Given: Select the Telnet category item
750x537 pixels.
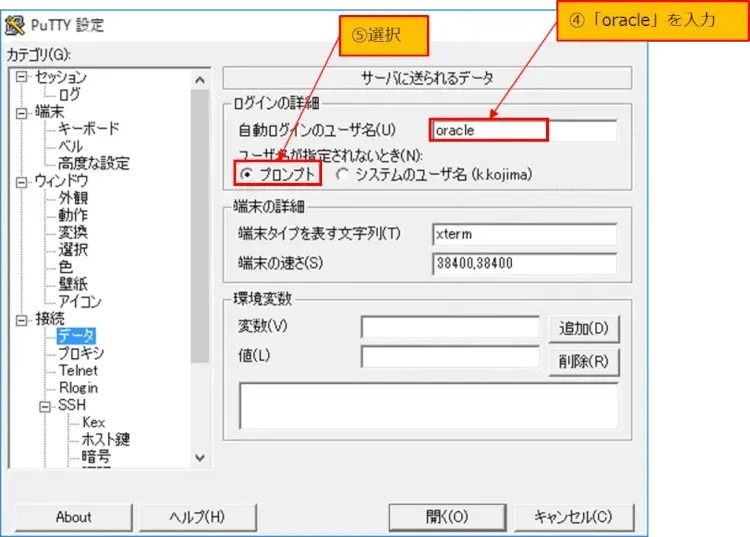Looking at the screenshot, I should [78, 371].
